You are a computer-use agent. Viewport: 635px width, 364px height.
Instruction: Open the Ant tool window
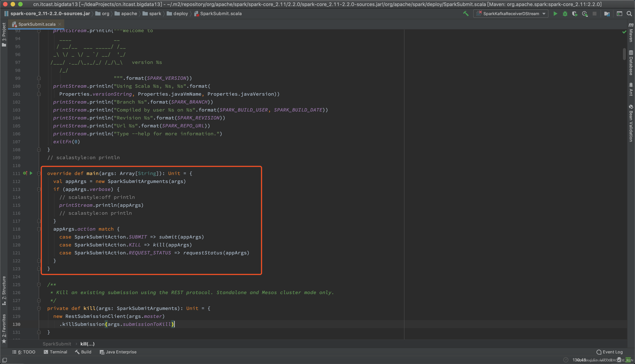(631, 89)
